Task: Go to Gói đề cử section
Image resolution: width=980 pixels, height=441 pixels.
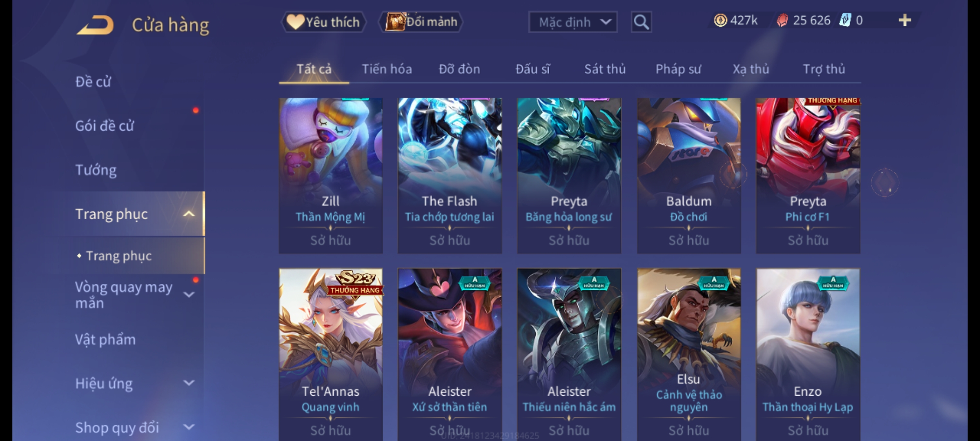Action: click(x=104, y=126)
